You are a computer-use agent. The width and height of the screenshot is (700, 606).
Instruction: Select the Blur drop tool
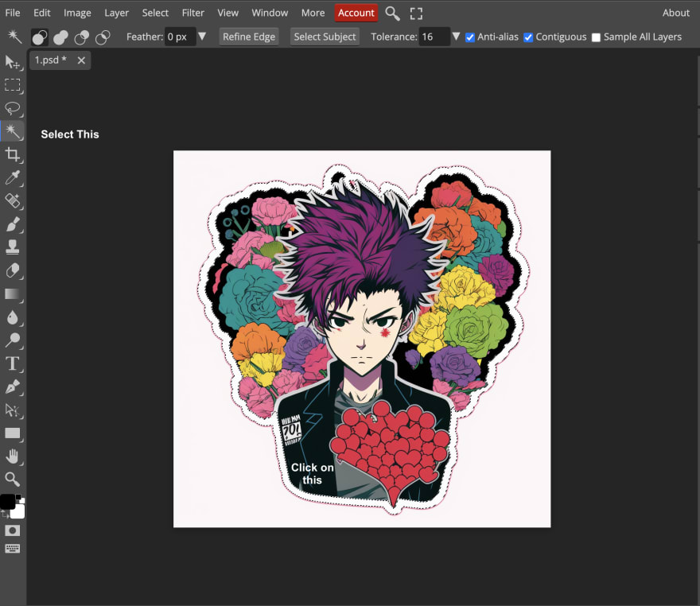(x=13, y=317)
